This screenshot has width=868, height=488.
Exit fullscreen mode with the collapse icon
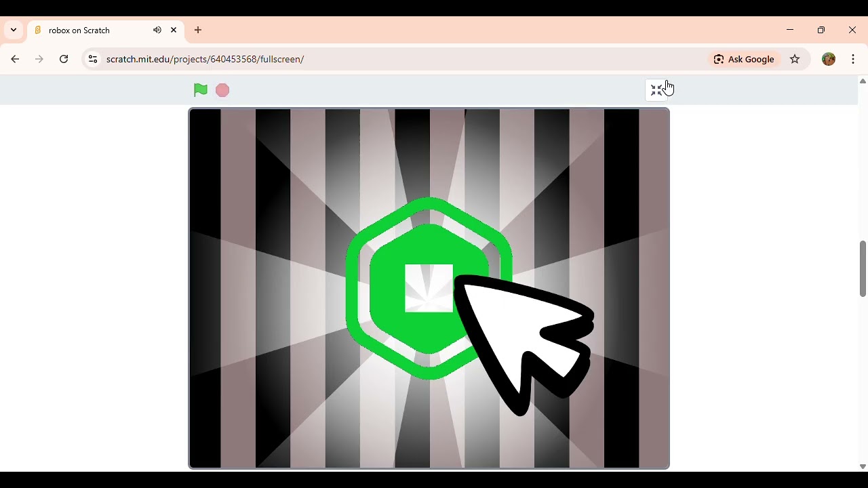[656, 90]
